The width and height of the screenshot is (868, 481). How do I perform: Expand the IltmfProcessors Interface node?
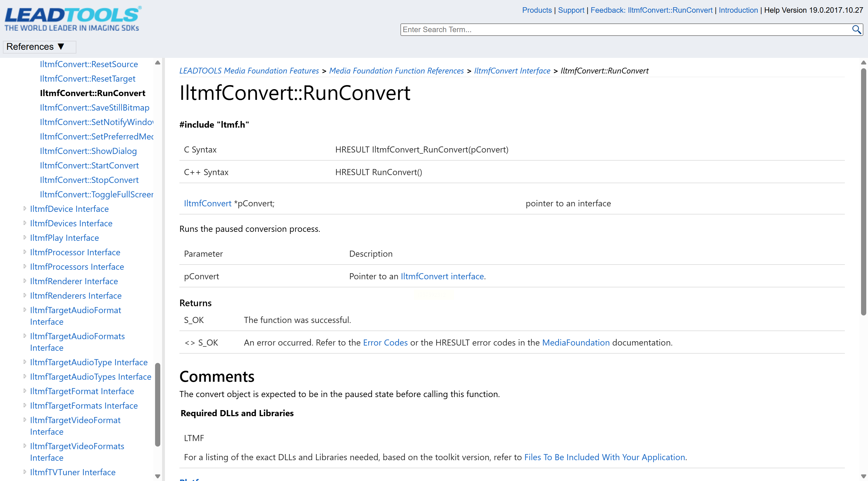click(25, 267)
